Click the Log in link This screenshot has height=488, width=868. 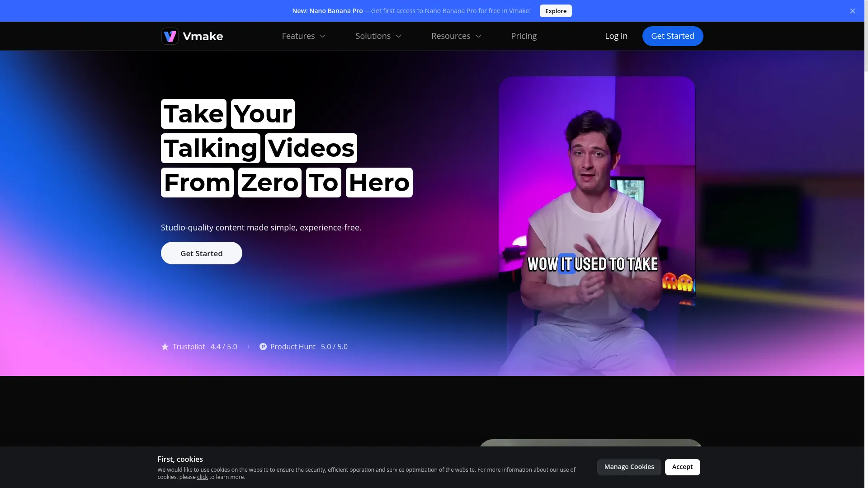point(616,36)
